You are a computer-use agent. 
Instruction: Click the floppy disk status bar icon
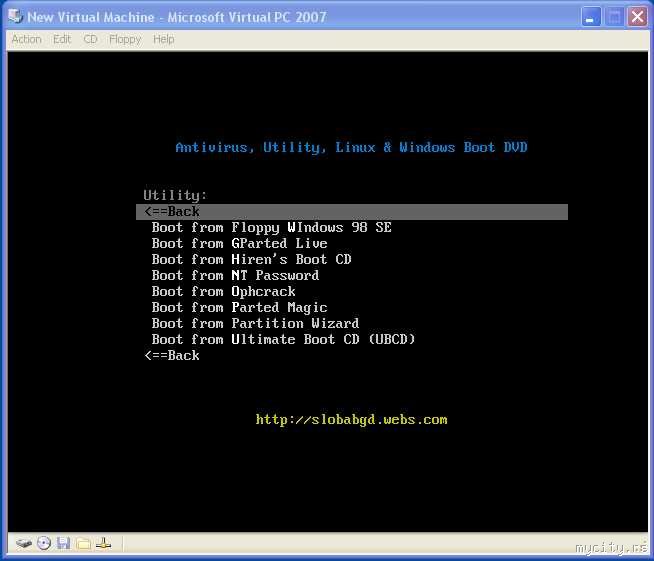click(x=63, y=543)
